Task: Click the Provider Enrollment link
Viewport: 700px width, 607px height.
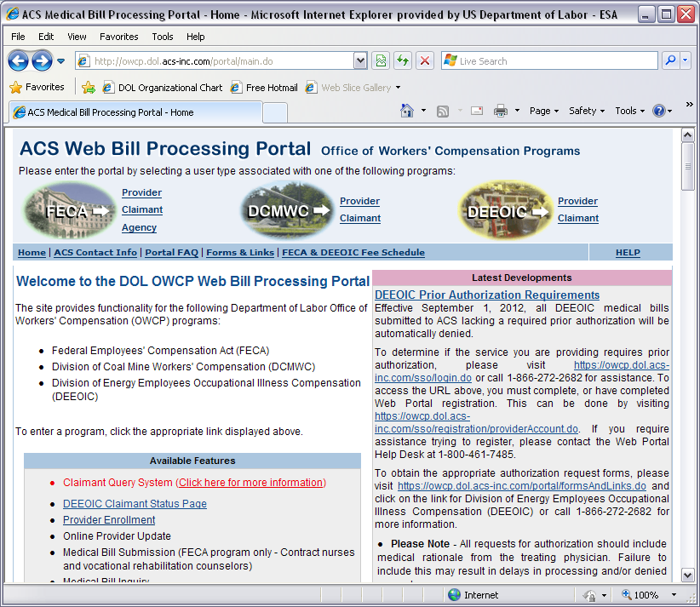Action: click(x=109, y=520)
